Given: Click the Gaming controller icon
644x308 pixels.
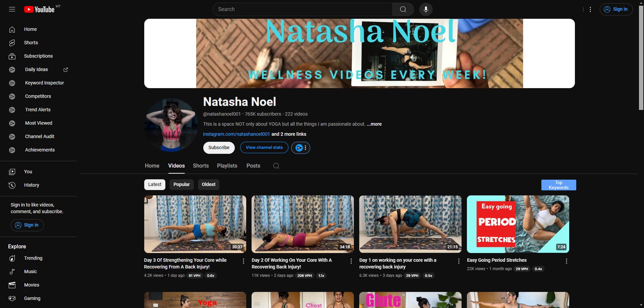Looking at the screenshot, I should click(x=12, y=298).
